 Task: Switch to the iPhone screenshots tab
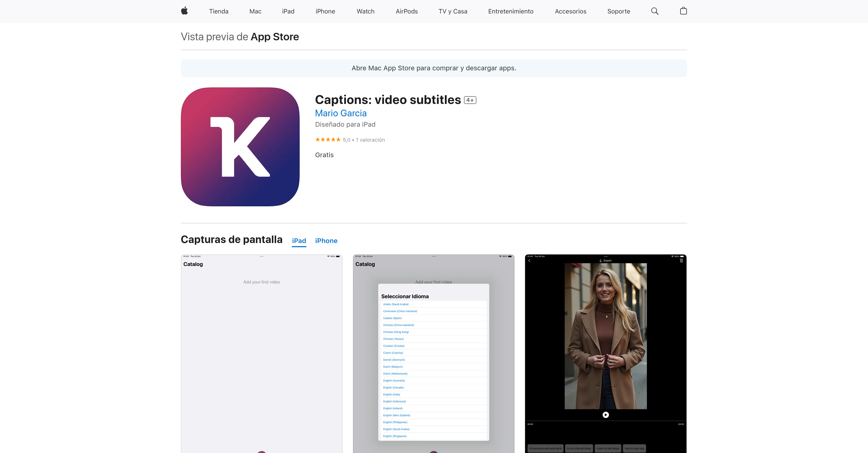pyautogui.click(x=326, y=240)
